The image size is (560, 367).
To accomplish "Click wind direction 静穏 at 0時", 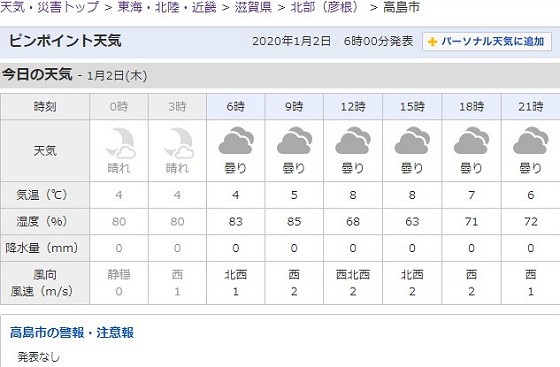I will tap(119, 275).
